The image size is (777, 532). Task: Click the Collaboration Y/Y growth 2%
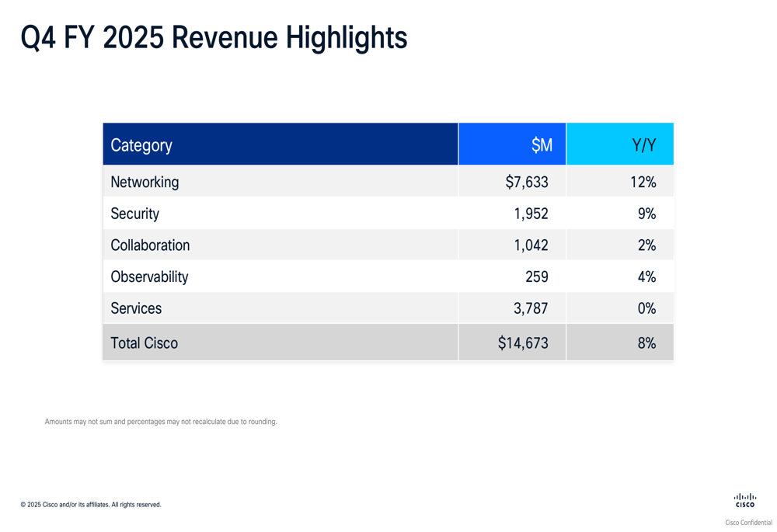[646, 245]
